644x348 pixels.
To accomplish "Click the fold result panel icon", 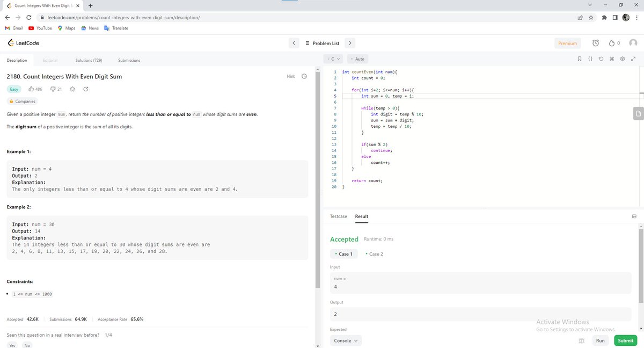I will click(x=634, y=216).
